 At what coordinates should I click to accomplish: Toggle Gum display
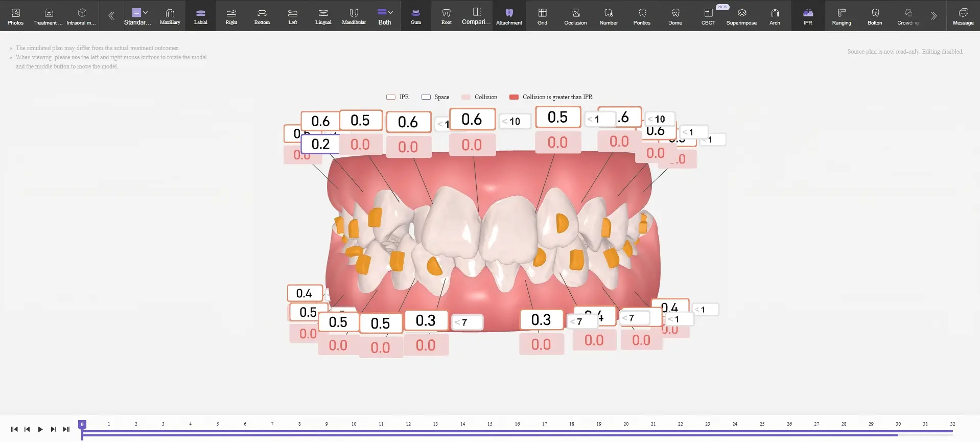pyautogui.click(x=416, y=16)
